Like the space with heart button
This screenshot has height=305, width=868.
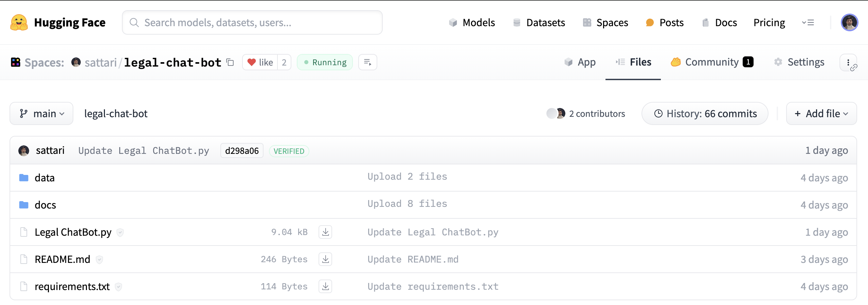[x=260, y=62]
